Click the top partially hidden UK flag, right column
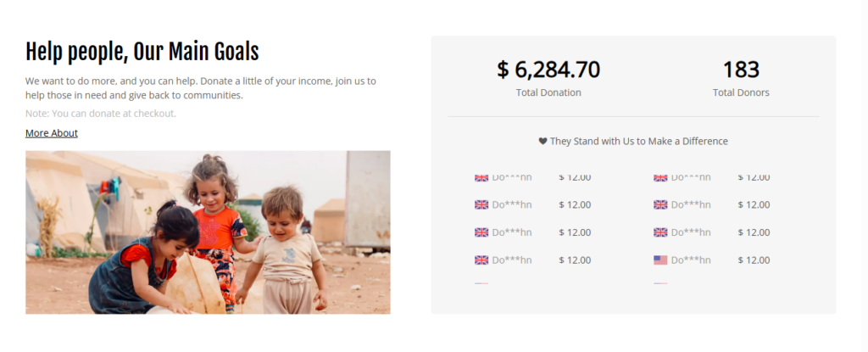Screen dimensions: 868x352 pyautogui.click(x=660, y=178)
